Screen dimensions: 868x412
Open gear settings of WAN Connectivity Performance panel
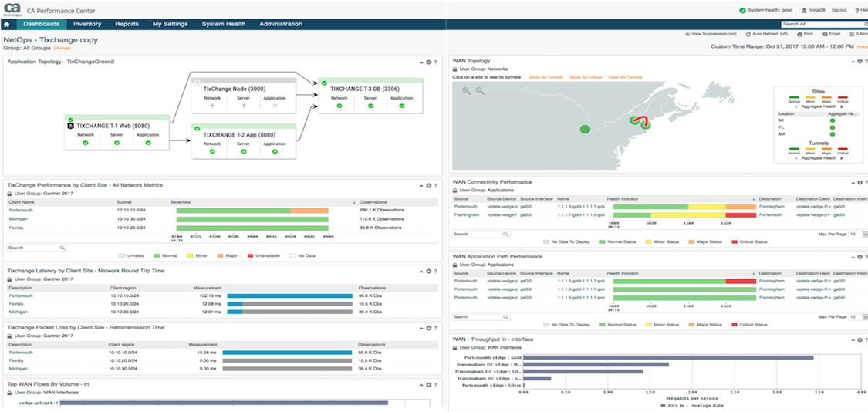point(860,182)
